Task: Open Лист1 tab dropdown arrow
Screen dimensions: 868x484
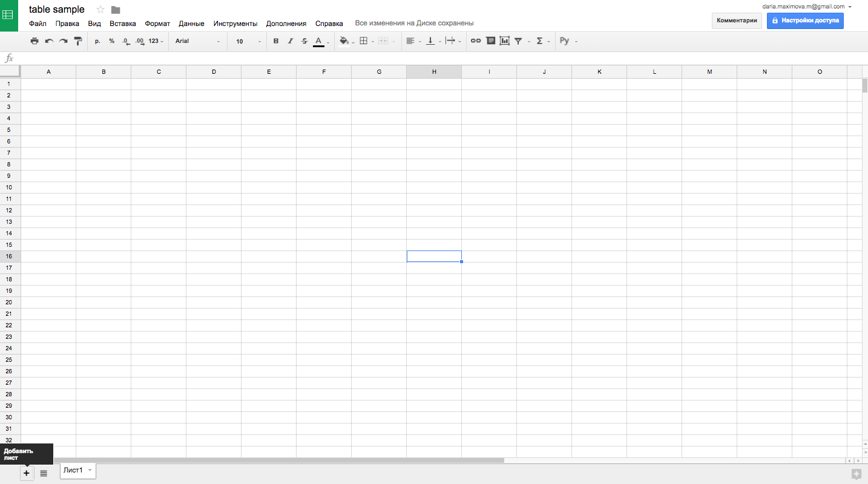Action: point(90,471)
